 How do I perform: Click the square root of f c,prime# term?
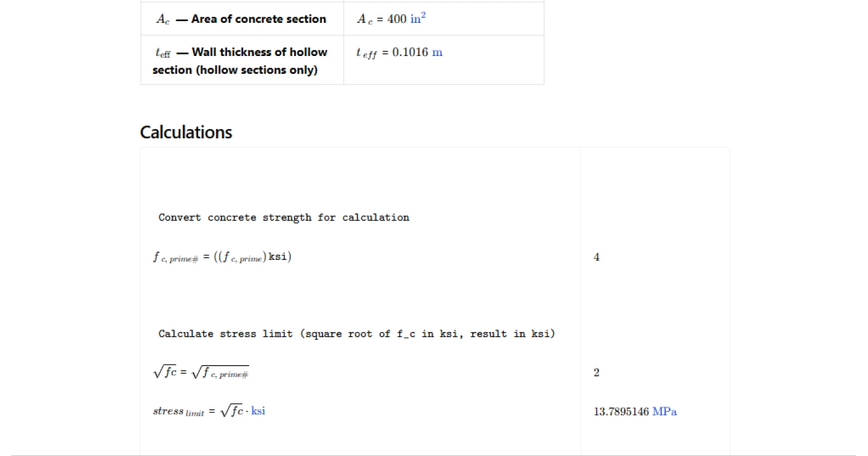coord(220,373)
